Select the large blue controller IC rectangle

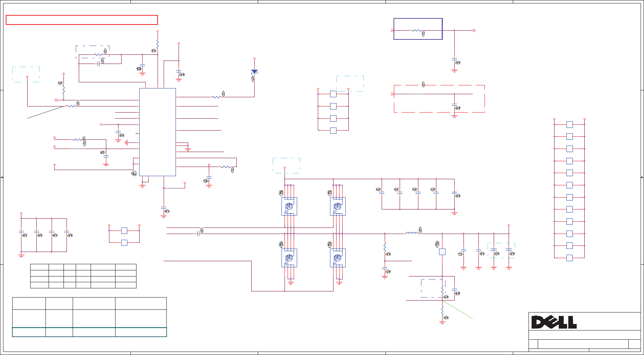158,132
